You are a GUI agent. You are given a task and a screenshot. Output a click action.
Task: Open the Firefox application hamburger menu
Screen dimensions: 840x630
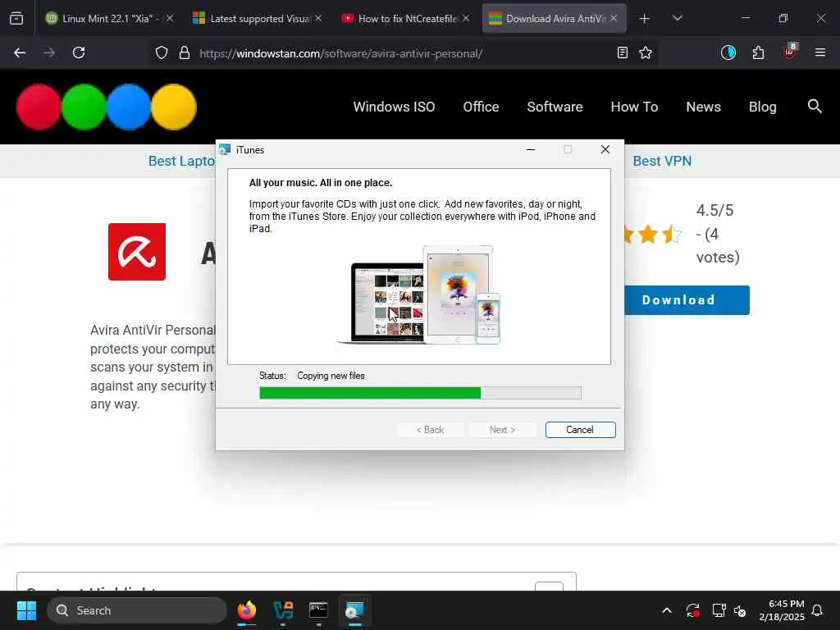820,52
